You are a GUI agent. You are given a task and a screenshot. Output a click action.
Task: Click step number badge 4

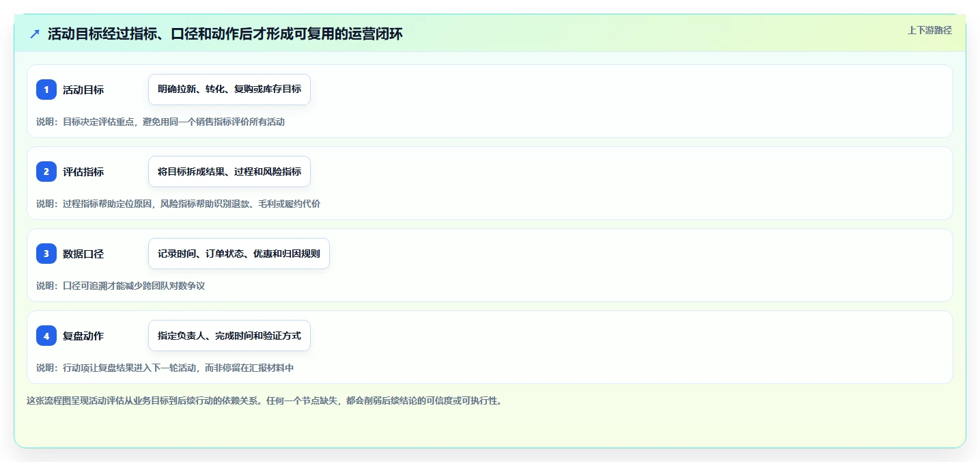tap(46, 336)
